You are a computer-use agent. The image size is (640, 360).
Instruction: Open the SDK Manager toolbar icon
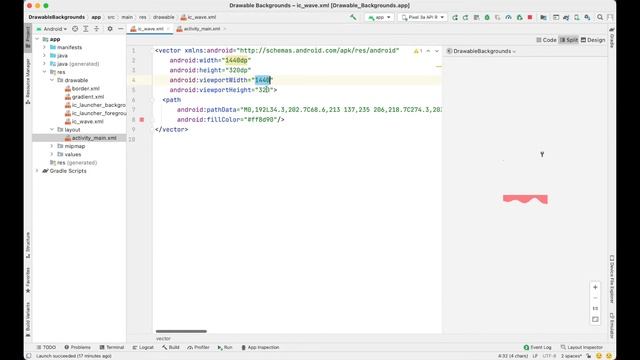pos(587,17)
